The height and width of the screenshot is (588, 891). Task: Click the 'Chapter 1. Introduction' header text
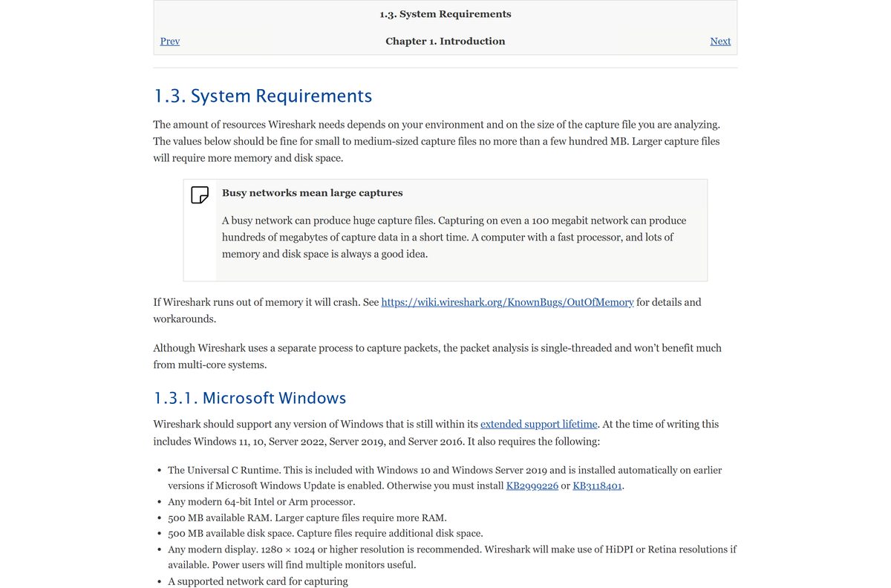click(x=446, y=42)
